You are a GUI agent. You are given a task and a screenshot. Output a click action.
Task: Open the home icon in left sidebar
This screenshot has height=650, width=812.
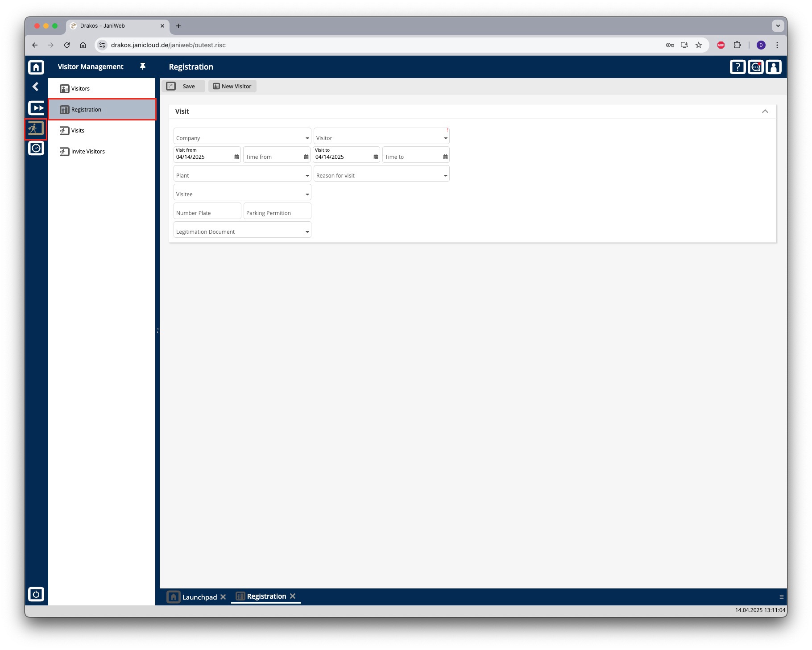[x=36, y=67]
